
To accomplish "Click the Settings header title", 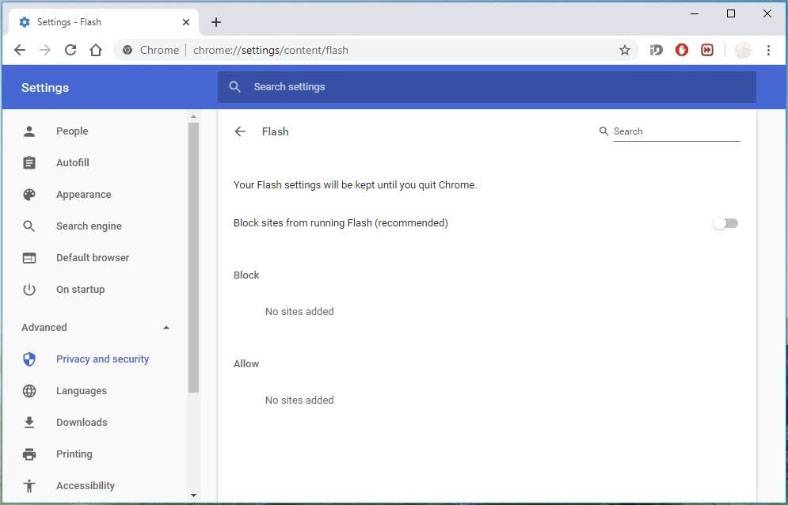I will tap(45, 87).
